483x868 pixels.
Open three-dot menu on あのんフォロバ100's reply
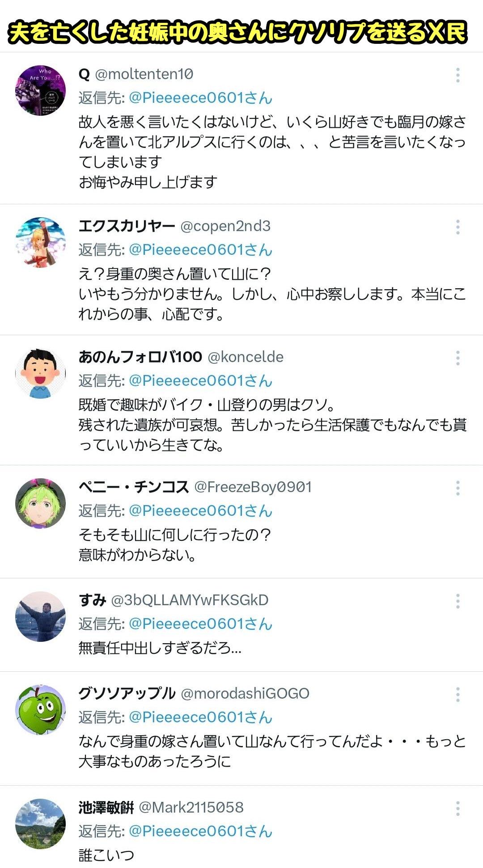pos(458,358)
